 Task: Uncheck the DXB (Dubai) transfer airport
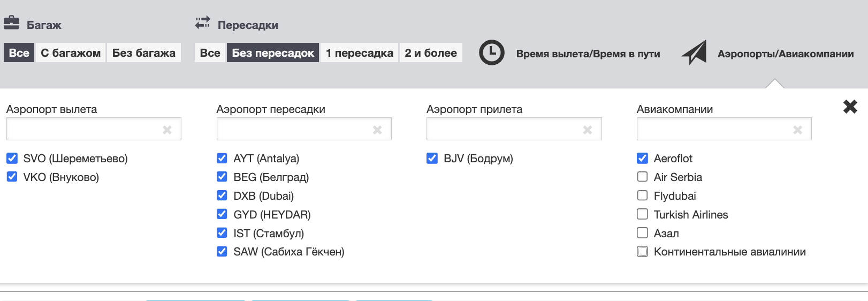coord(222,195)
